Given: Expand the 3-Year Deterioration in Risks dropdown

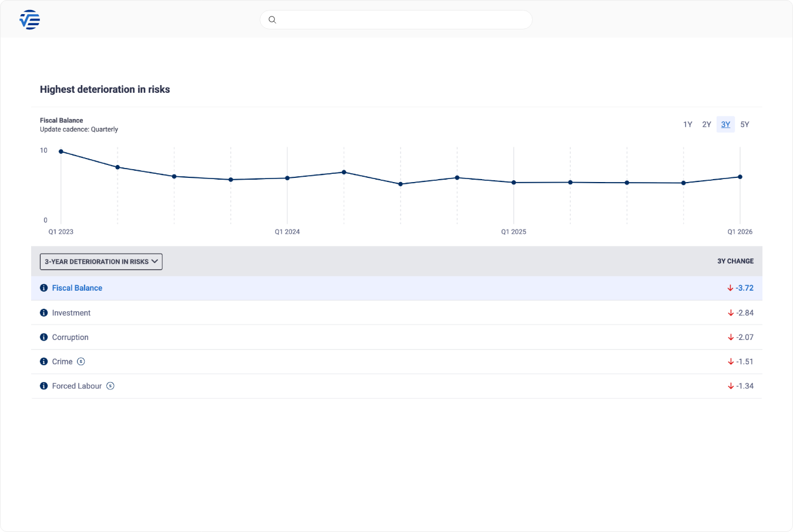Looking at the screenshot, I should click(101, 262).
